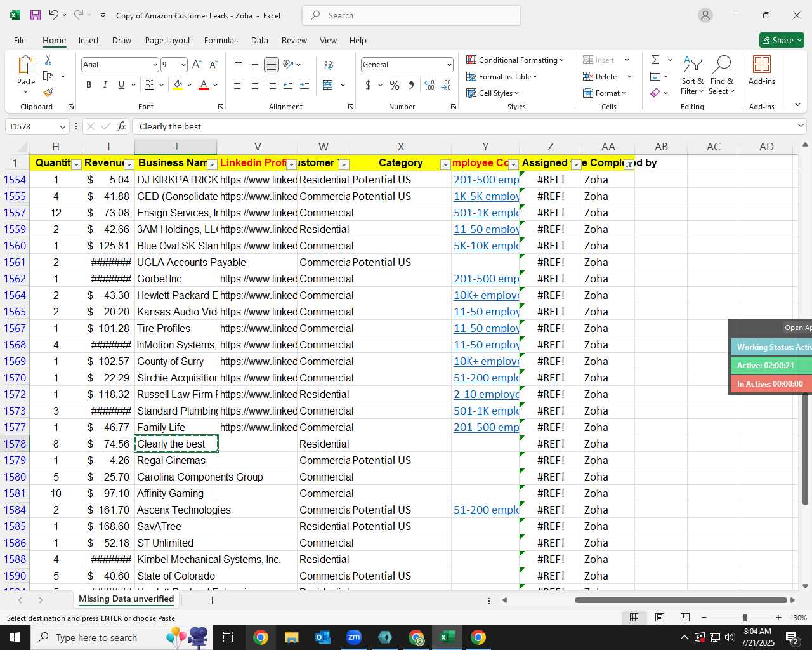812x650 pixels.
Task: Open Find & Select tools
Action: pos(722,76)
